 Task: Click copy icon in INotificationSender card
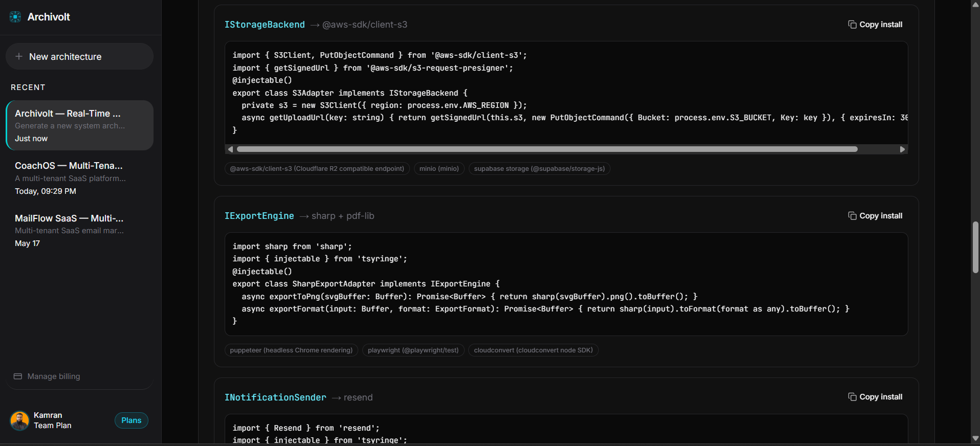click(852, 397)
